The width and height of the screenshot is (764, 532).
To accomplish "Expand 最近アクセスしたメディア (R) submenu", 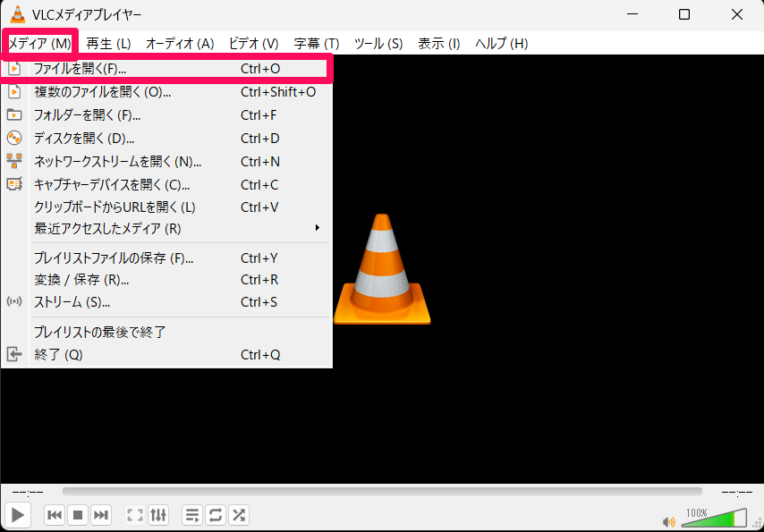I will (166, 228).
